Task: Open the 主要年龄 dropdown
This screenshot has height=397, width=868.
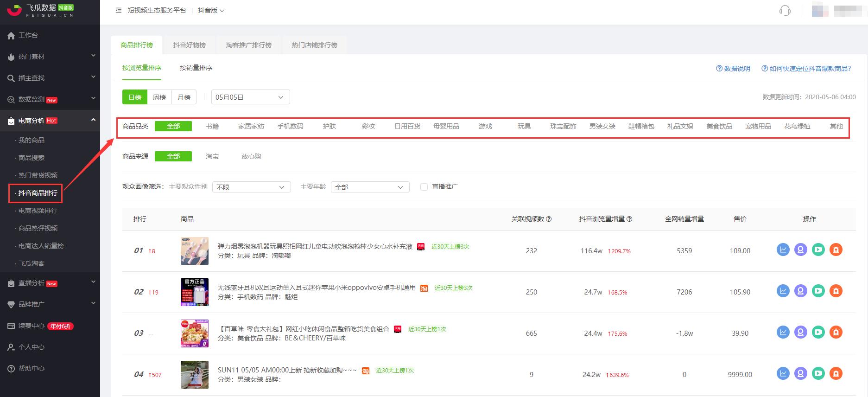Action: [370, 187]
